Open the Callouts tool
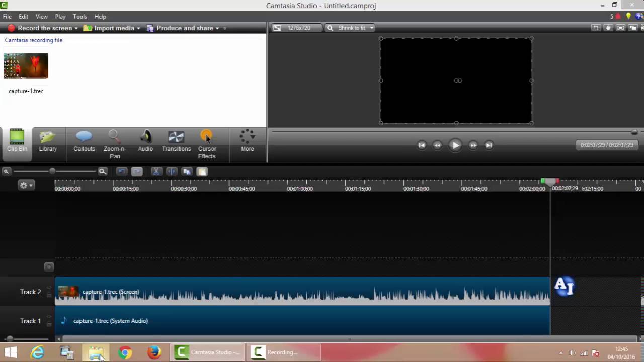Image resolution: width=644 pixels, height=362 pixels. pos(84,142)
